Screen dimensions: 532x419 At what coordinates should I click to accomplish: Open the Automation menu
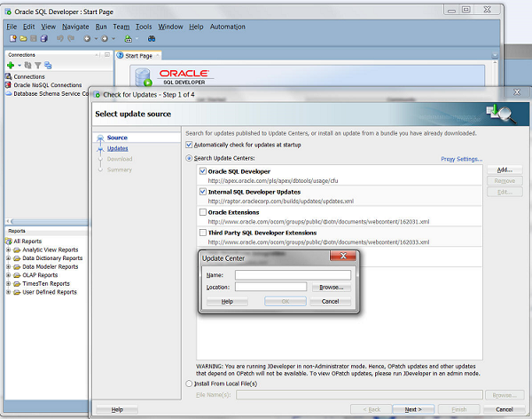pyautogui.click(x=227, y=27)
